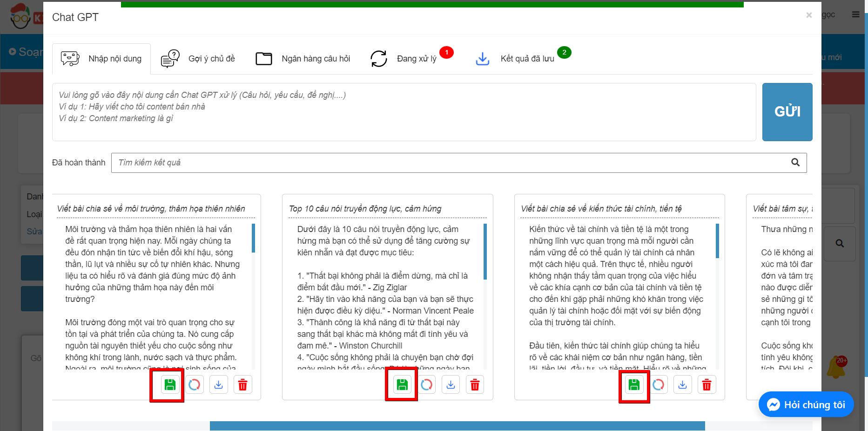Screen dimensions: 868x431
Task: Delete the môi trường article card
Action: (x=242, y=385)
